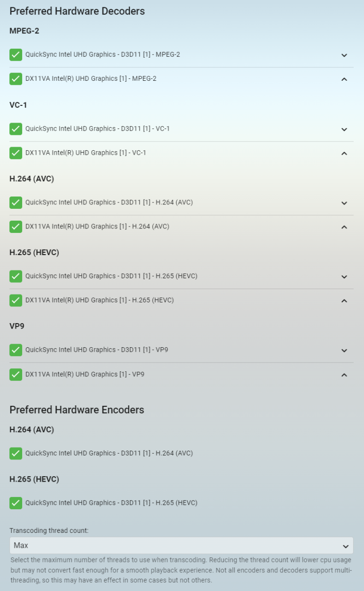
Task: Uncheck QuickSync H.265 (HEVC) encoder
Action: tap(16, 503)
